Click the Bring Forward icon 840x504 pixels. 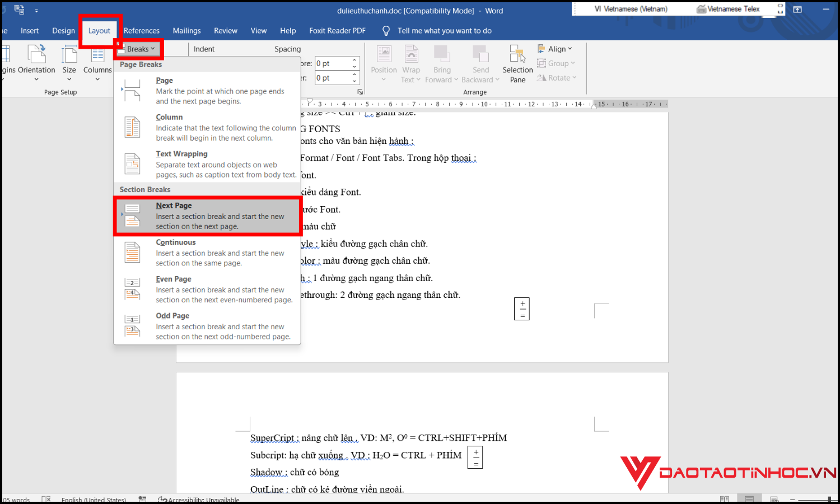coord(442,54)
